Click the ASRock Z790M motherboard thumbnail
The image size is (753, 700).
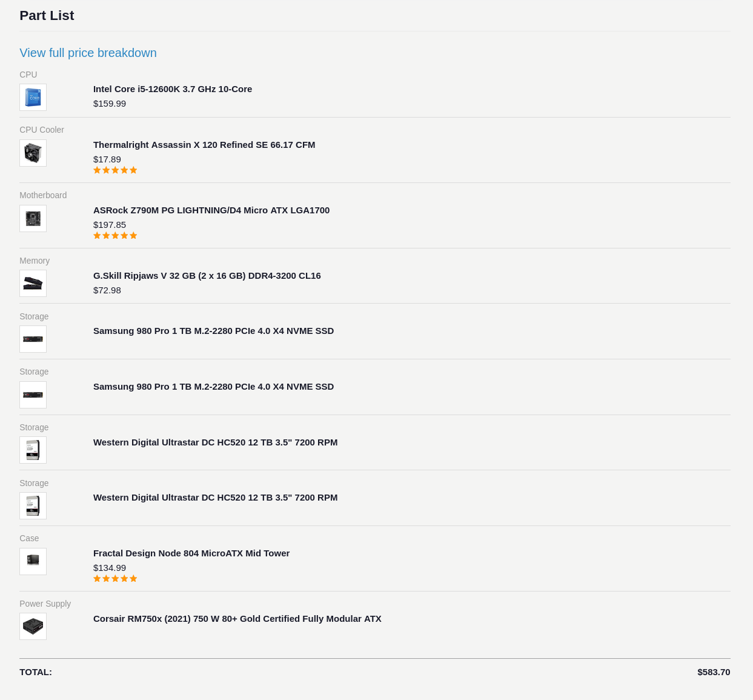coord(33,218)
